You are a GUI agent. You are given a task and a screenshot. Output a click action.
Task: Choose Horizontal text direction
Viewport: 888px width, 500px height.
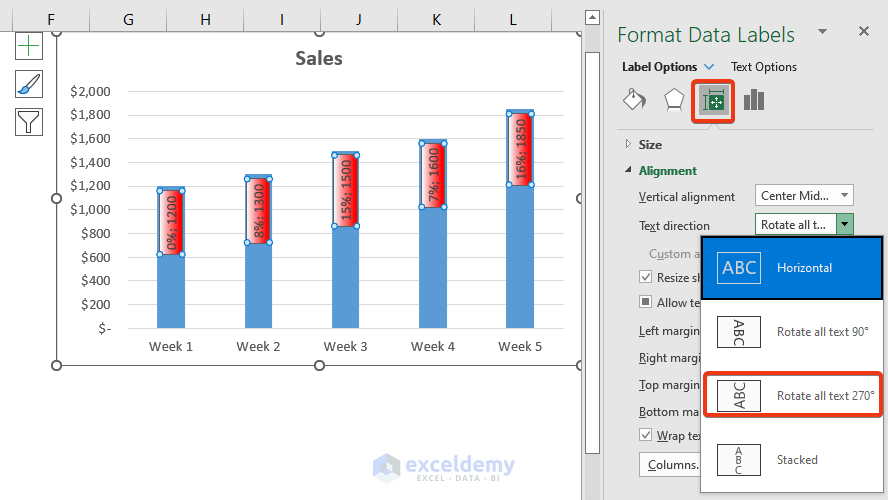coord(792,268)
